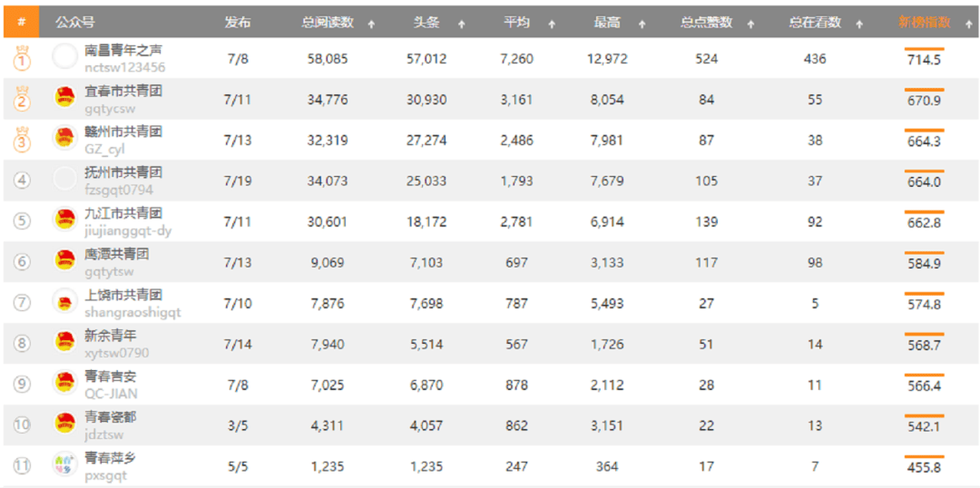
Task: Click the 赣州市共青团 account avatar
Action: pos(64,139)
